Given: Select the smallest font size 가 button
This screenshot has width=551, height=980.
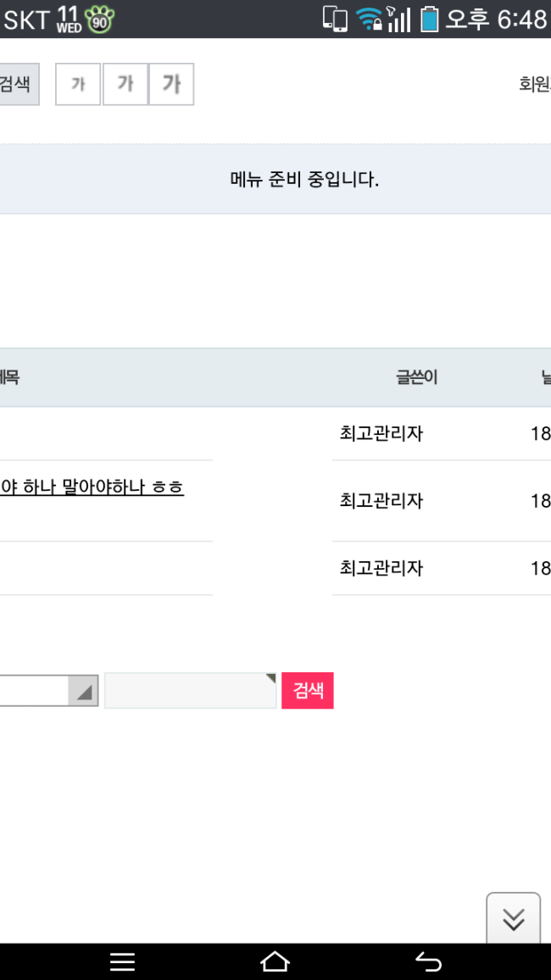Looking at the screenshot, I should (x=78, y=85).
